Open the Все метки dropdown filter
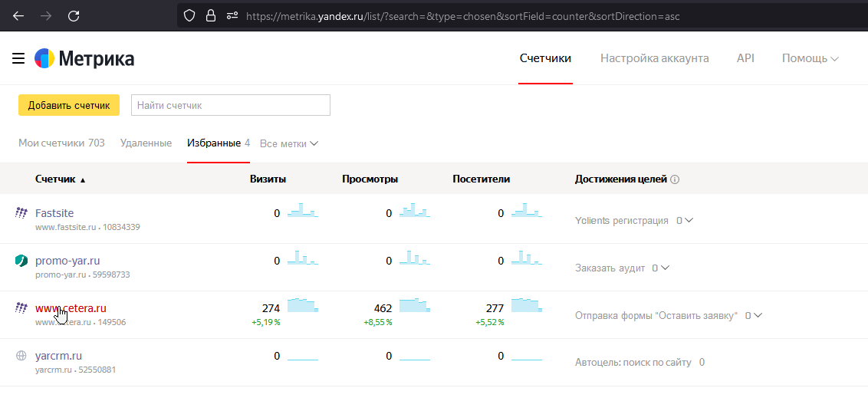This screenshot has width=868, height=411. [288, 143]
